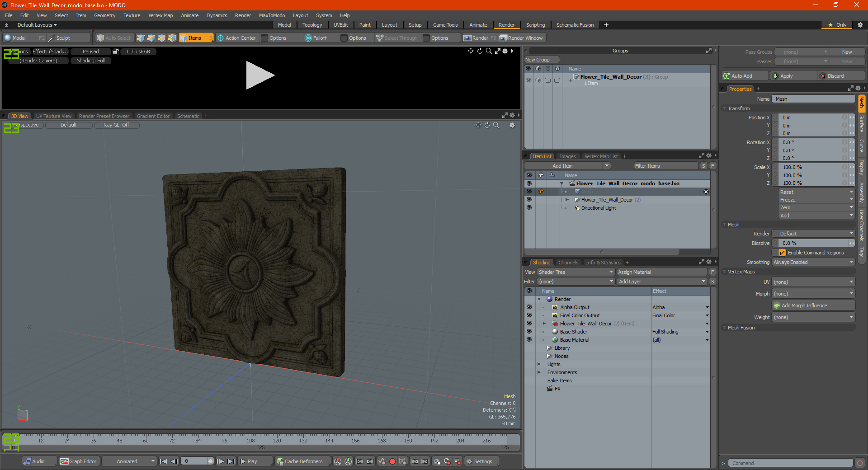
Task: Toggle Action Center Options checkbox
Action: 265,38
